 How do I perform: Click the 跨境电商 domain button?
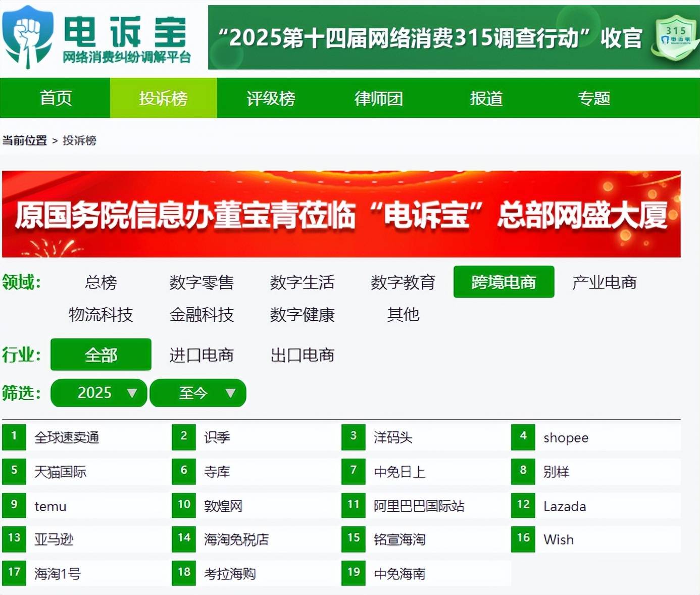(504, 282)
